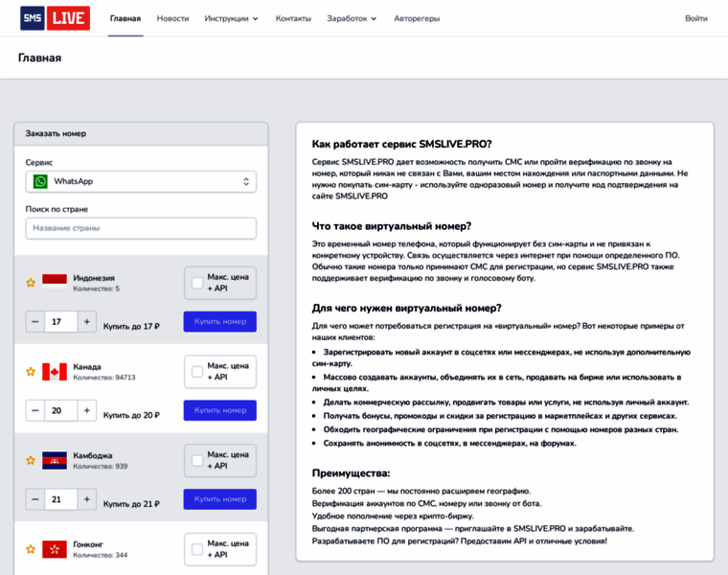
Task: Enable Макс. цена + API for Камбоджа
Action: (x=197, y=460)
